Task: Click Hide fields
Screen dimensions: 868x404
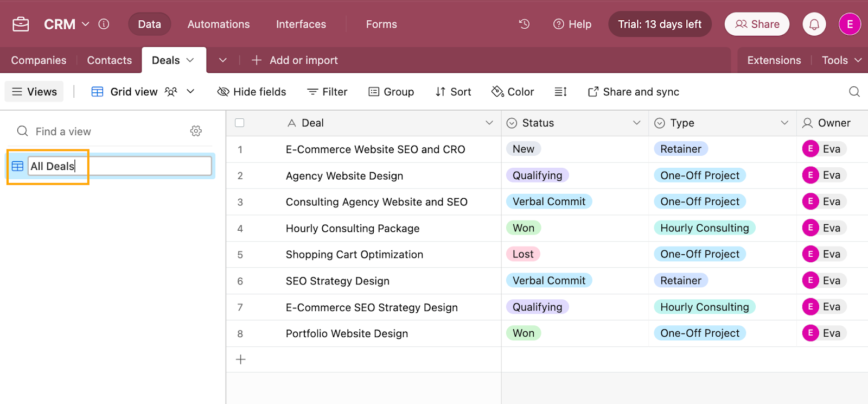Action: point(252,92)
